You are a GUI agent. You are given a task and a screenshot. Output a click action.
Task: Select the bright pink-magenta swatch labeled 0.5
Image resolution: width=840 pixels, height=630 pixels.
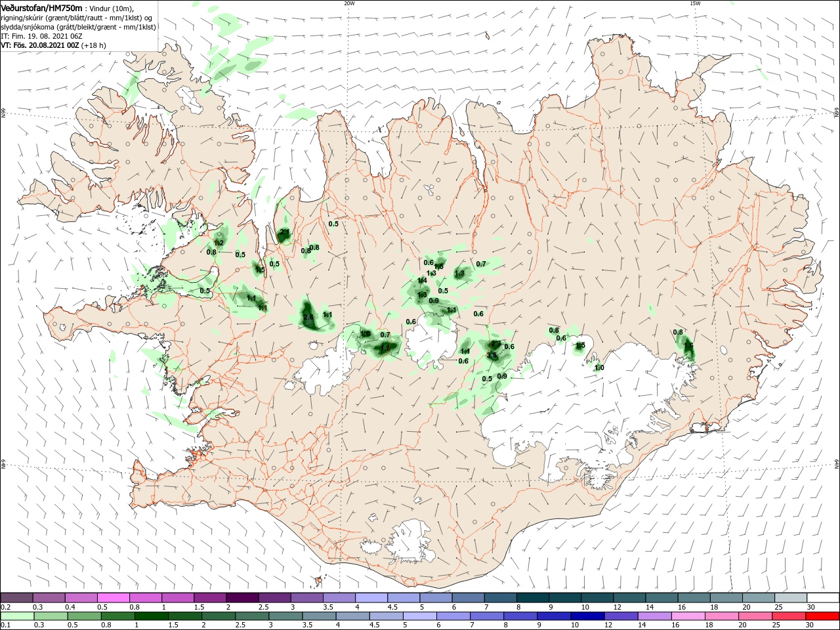pyautogui.click(x=114, y=598)
